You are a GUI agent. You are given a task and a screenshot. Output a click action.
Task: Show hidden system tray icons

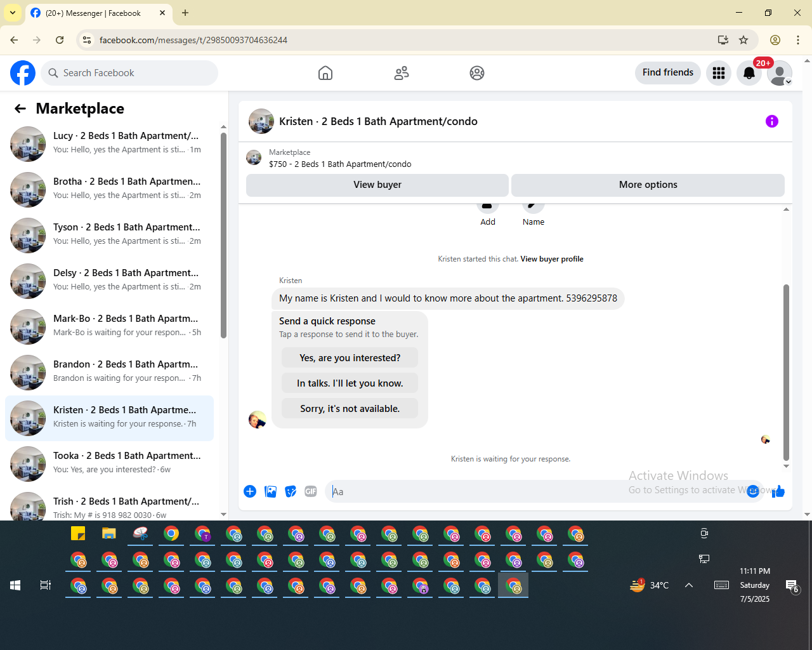(689, 585)
